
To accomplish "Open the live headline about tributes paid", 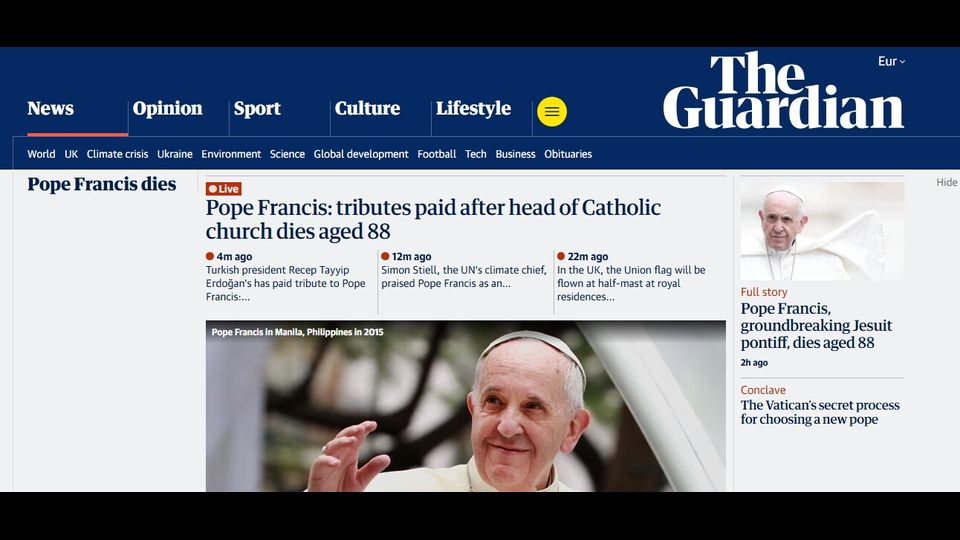I will point(433,219).
